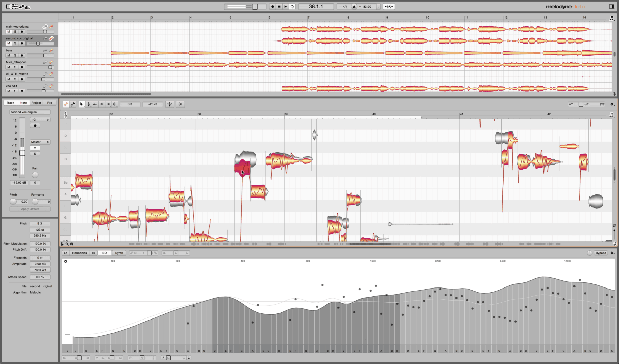Screen dimensions: 619x364
Task: Toggle the Bypass button in the sound editor
Action: pyautogui.click(x=600, y=253)
